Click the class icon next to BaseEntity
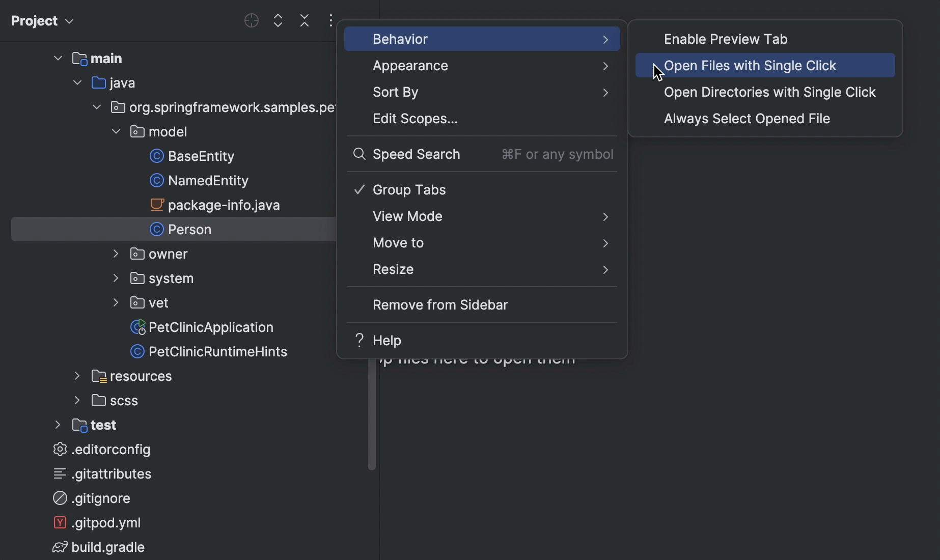940x560 pixels. tap(156, 156)
